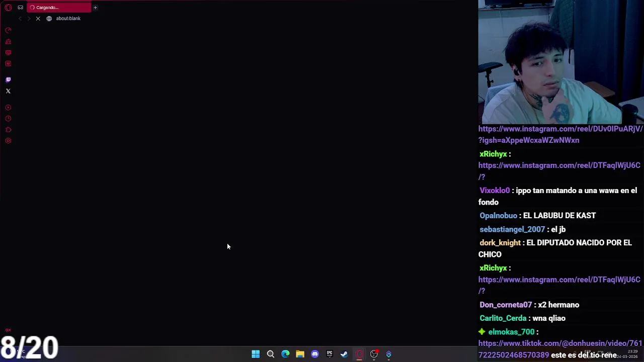Open the first Instagram reel DUv0lPuARjV link
The height and width of the screenshot is (362, 644).
pos(560,135)
